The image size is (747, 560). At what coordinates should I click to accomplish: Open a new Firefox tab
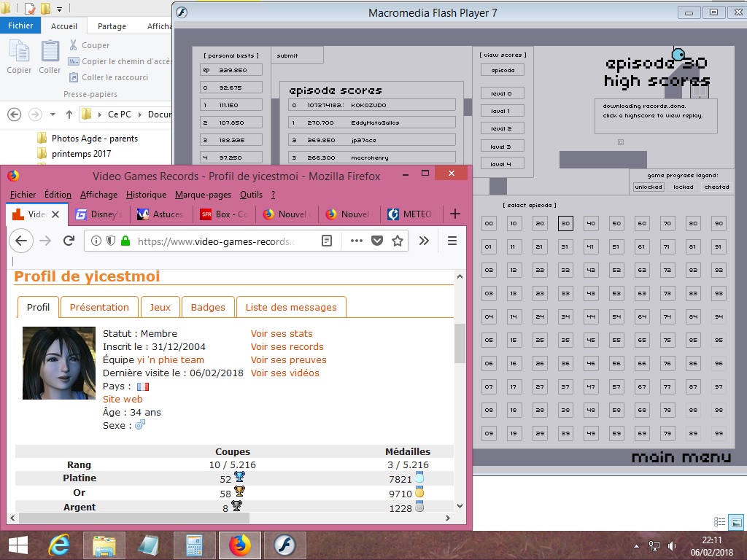[x=455, y=214]
